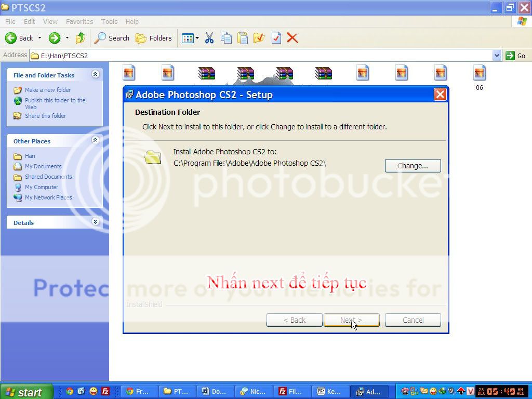Click the clipboard Paste icon in toolbar
Screen dimensions: 532x399
243,38
